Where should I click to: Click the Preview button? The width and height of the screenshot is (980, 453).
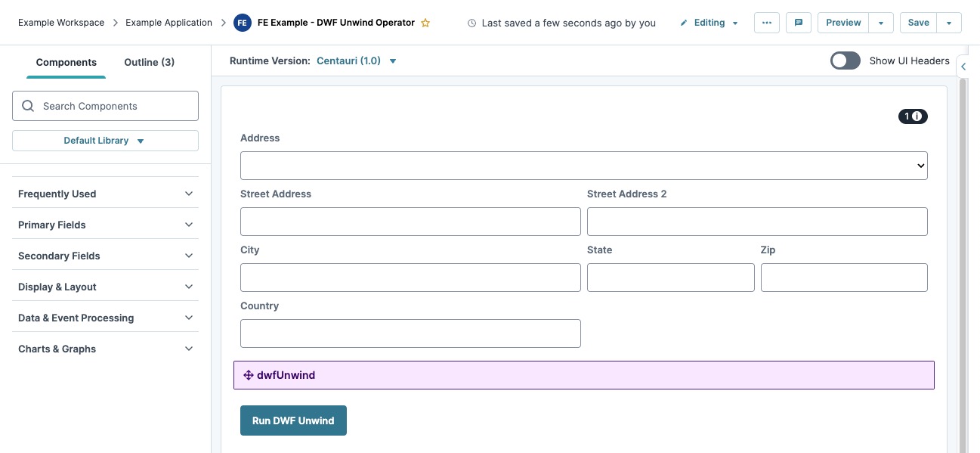(843, 23)
